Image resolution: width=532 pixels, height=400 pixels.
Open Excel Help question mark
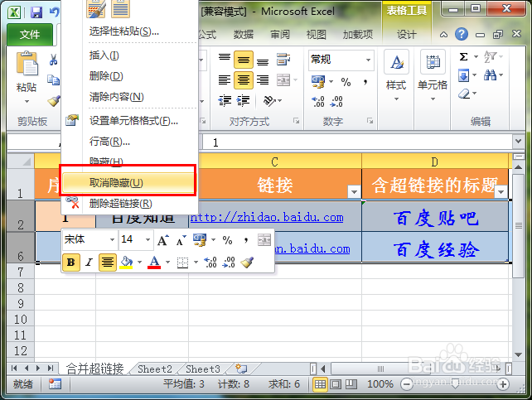[462, 34]
